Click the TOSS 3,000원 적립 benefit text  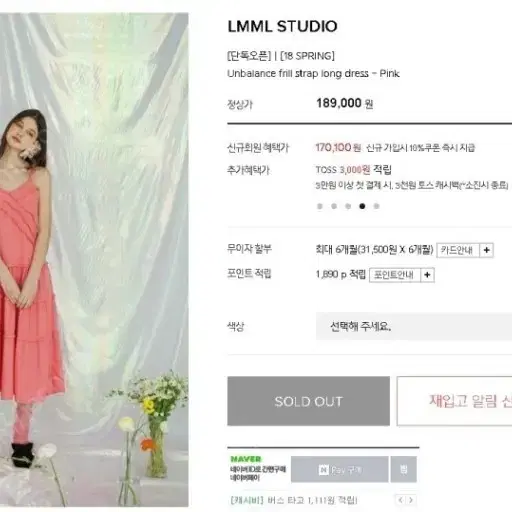click(353, 170)
